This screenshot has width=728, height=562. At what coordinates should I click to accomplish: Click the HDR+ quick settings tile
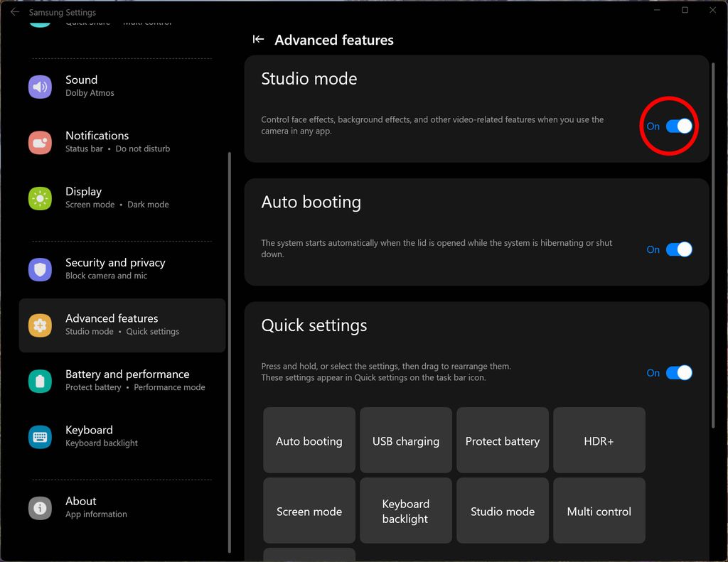pos(599,441)
